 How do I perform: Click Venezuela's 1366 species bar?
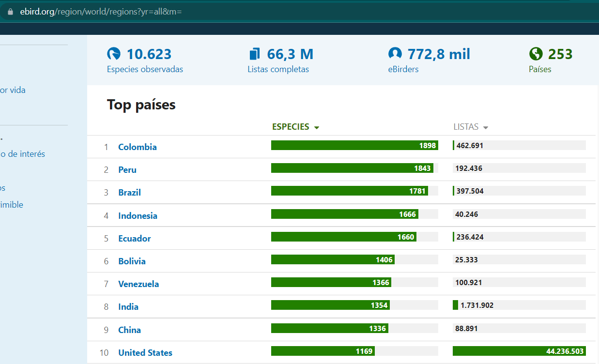point(331,282)
